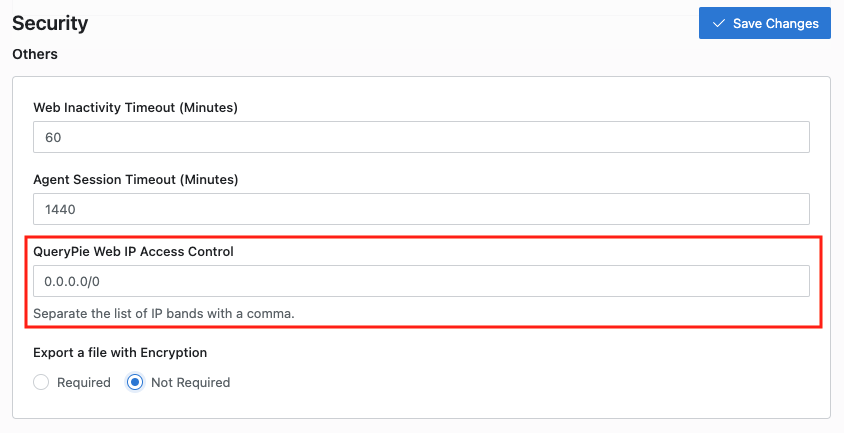Focus the QueryPie Web IP Access Control field
Image resolution: width=844 pixels, height=433 pixels.
point(421,281)
